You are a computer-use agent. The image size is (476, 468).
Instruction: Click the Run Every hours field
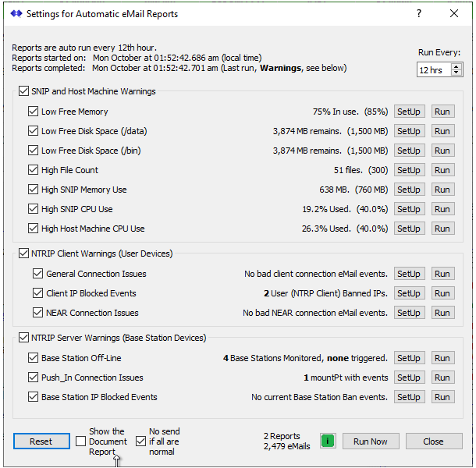pyautogui.click(x=433, y=70)
